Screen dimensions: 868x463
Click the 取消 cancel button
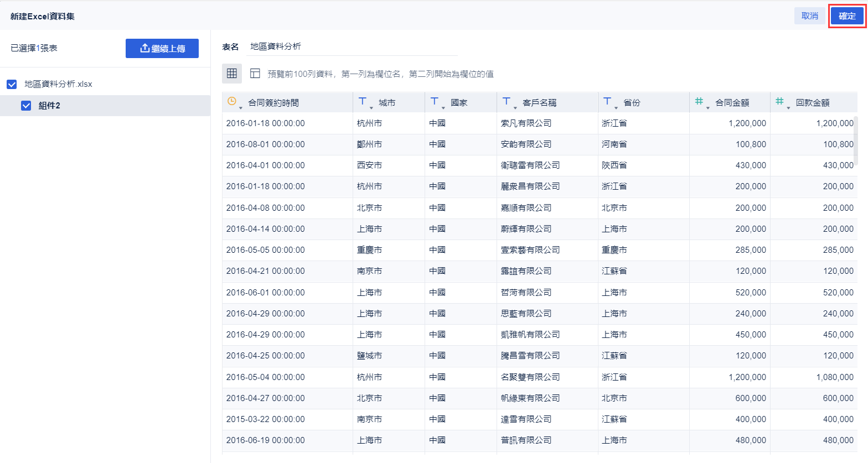[x=810, y=16]
